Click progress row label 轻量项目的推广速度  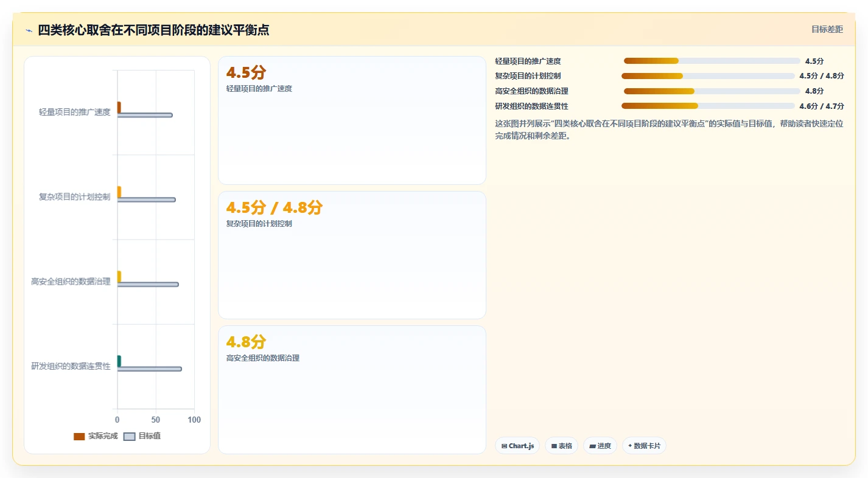(528, 61)
